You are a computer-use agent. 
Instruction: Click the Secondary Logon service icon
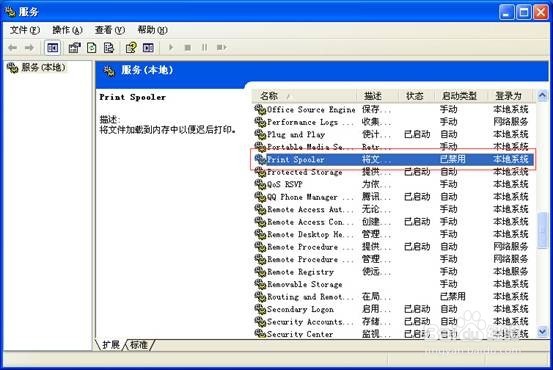pos(260,309)
